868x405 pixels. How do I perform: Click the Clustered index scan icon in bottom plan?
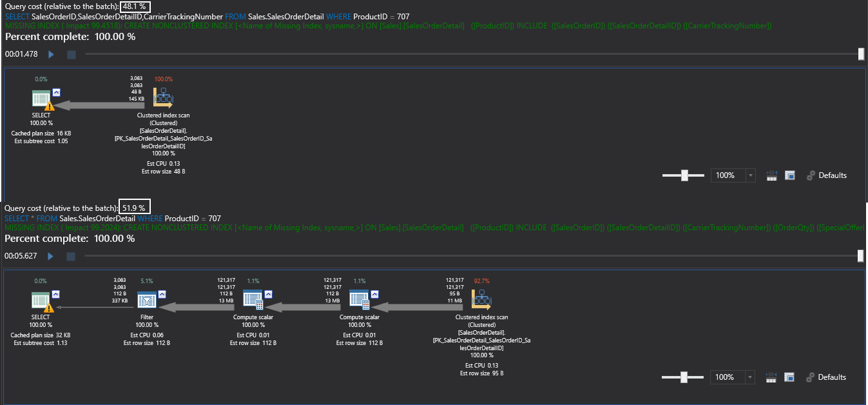[481, 299]
